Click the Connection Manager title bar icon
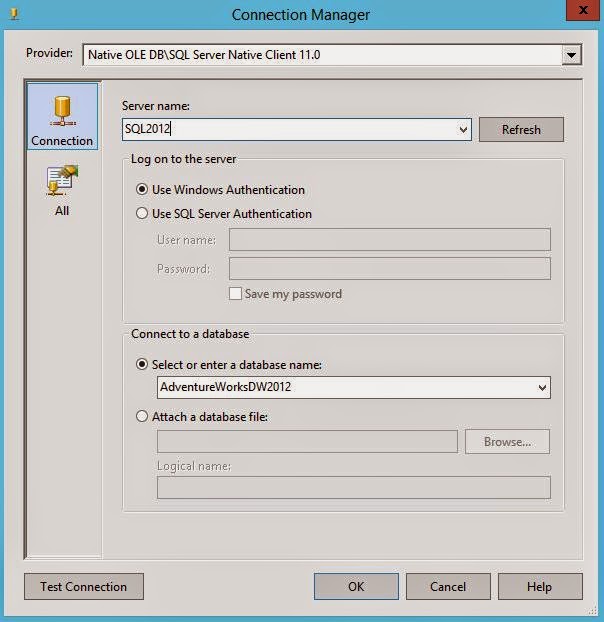 pyautogui.click(x=15, y=14)
